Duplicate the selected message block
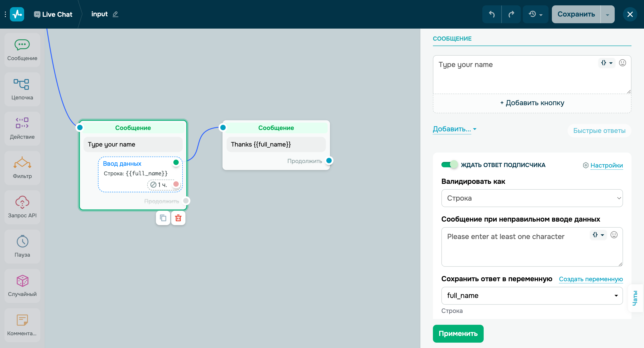The width and height of the screenshot is (644, 348). (x=163, y=218)
